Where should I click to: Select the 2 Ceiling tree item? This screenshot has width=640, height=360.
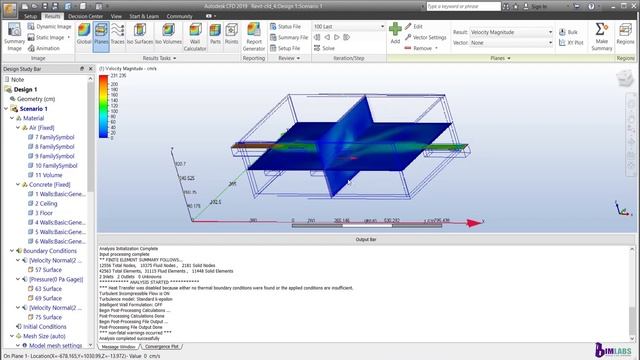tap(42, 203)
